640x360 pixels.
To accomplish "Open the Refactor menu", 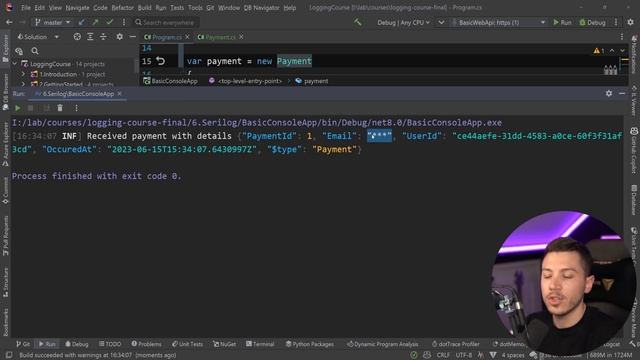I will 122,8.
